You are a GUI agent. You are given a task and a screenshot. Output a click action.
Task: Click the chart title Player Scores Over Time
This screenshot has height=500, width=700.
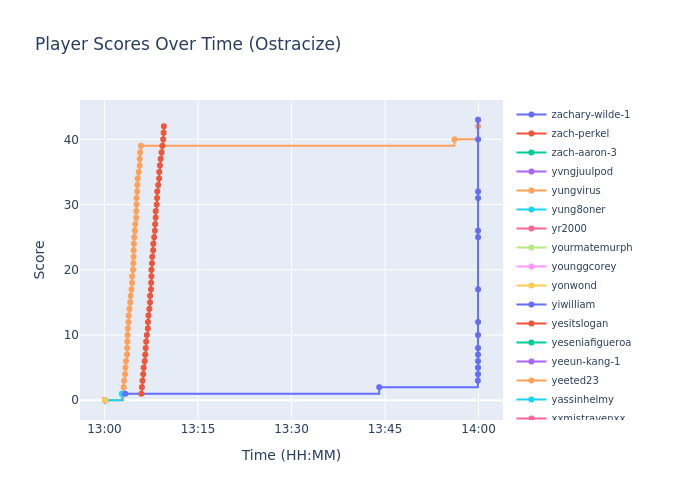(188, 45)
